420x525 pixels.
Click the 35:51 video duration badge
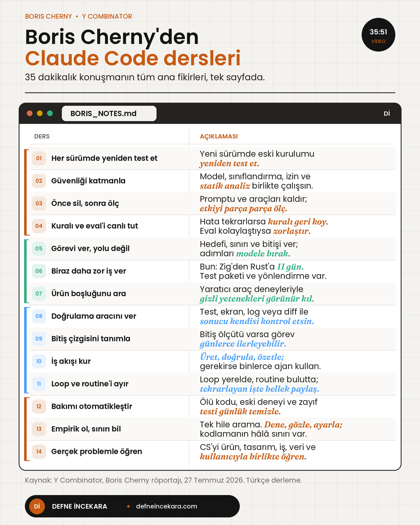(378, 35)
